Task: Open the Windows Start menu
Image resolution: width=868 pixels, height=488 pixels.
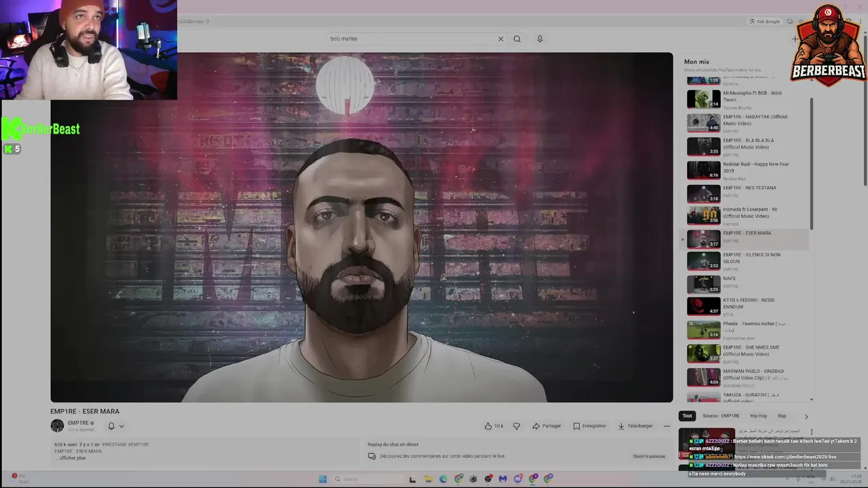Action: (322, 479)
